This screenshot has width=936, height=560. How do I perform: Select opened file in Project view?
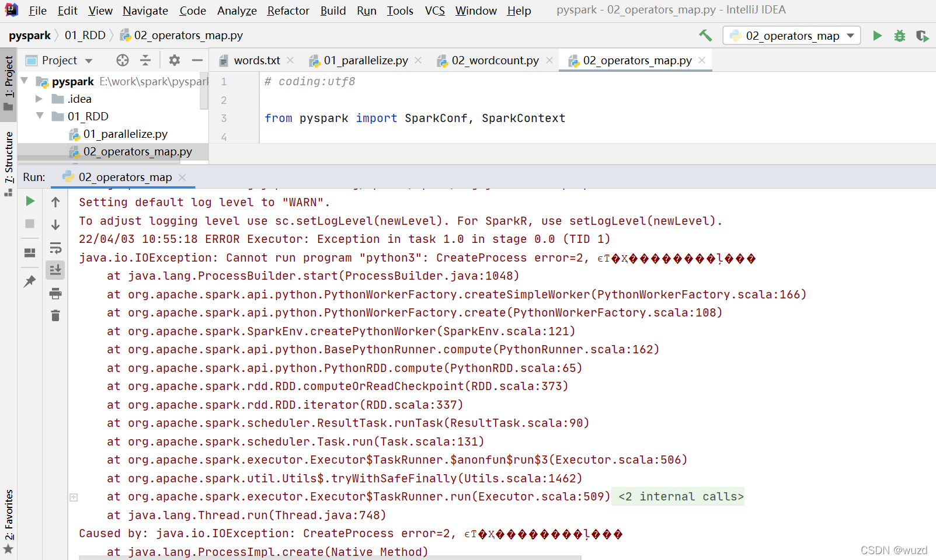coord(121,60)
